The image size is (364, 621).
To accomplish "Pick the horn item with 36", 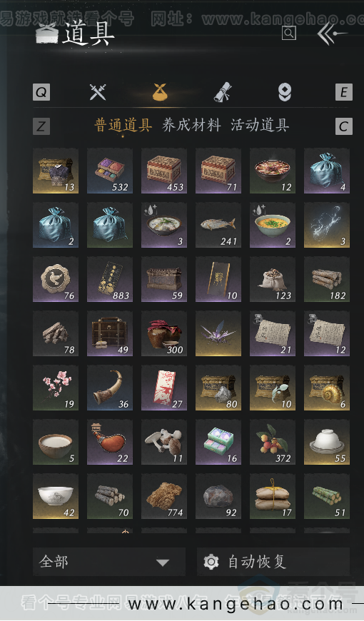I will (x=110, y=388).
